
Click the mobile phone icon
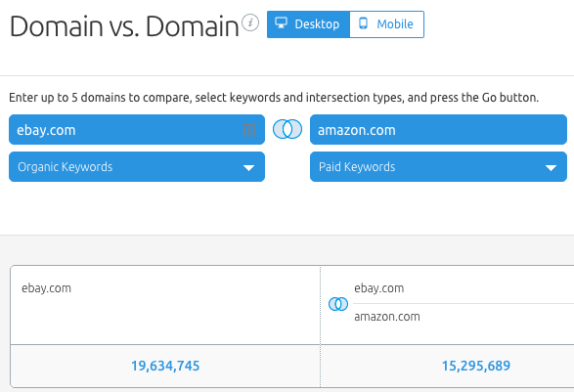[363, 23]
